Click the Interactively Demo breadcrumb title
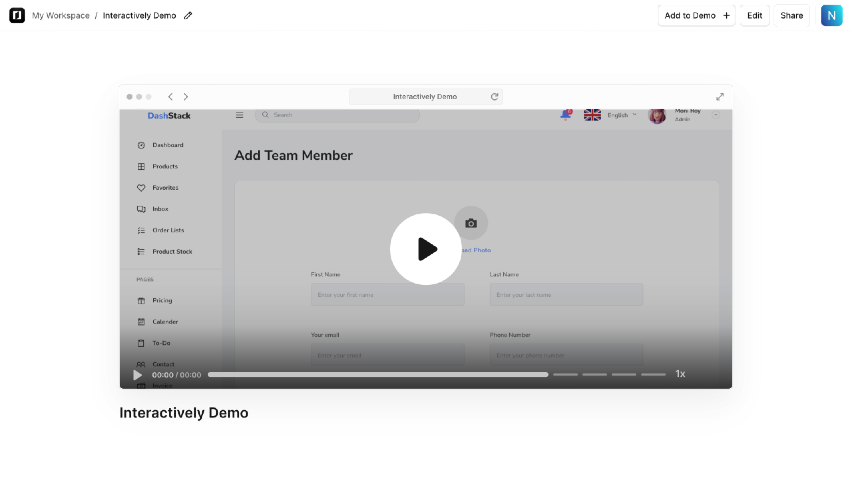This screenshot has height=500, width=852. [x=140, y=16]
